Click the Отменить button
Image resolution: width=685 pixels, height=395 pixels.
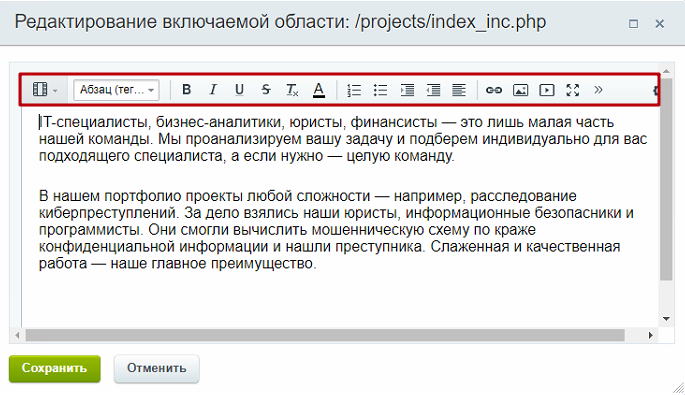(156, 368)
